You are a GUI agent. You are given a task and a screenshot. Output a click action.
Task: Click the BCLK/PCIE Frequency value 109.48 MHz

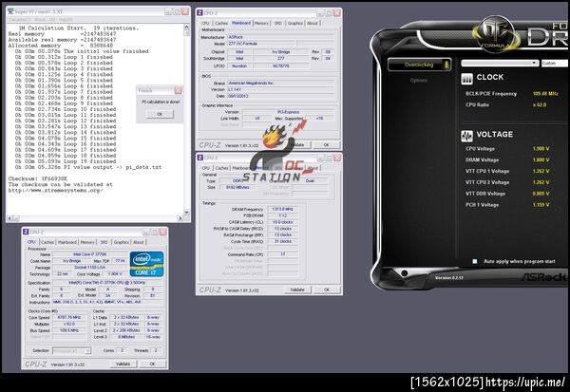tap(545, 94)
